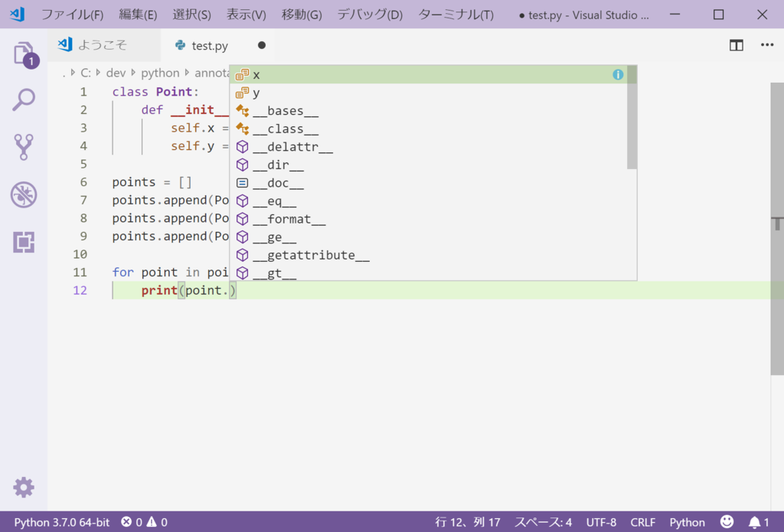
Task: Change indentation via スペース: 4
Action: point(543,523)
